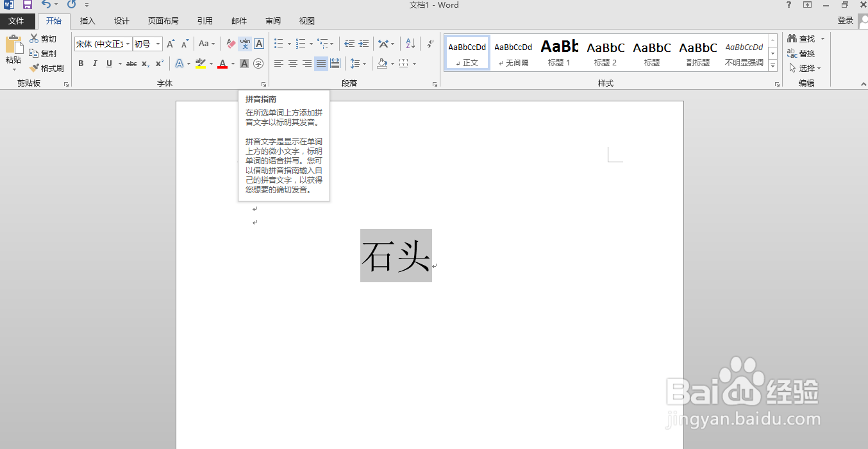This screenshot has height=449, width=868.
Task: Switch to the 插入 (Insert) tab
Action: (x=88, y=21)
